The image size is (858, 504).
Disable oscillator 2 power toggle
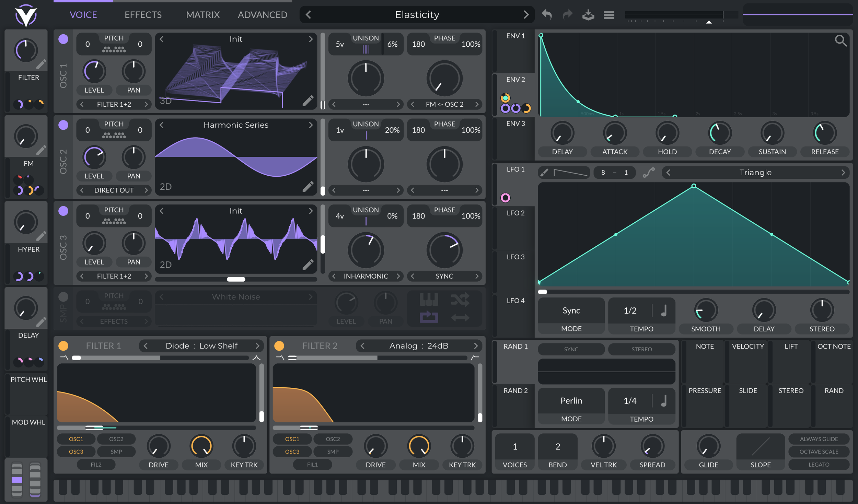[x=63, y=125]
